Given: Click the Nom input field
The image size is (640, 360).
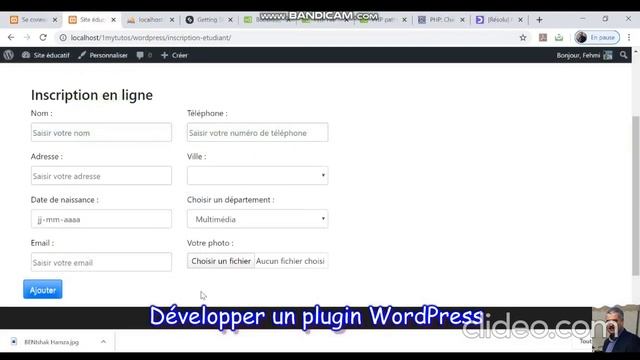Looking at the screenshot, I should coord(101,133).
